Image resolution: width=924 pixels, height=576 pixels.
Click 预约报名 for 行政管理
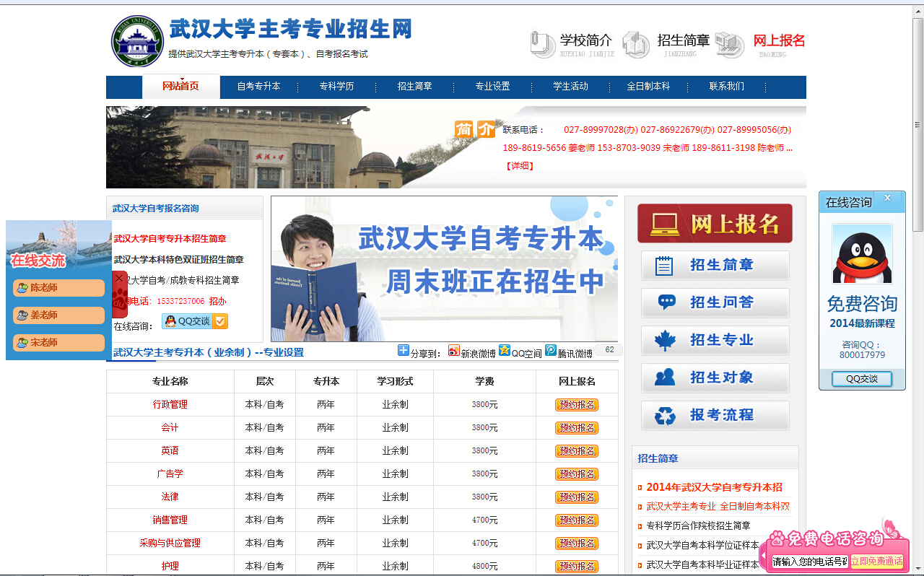point(577,405)
